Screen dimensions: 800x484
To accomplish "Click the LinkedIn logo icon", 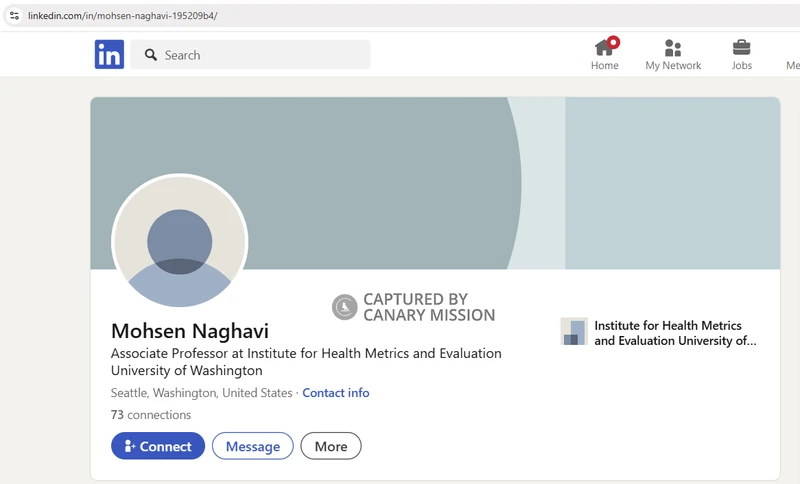I will [109, 55].
